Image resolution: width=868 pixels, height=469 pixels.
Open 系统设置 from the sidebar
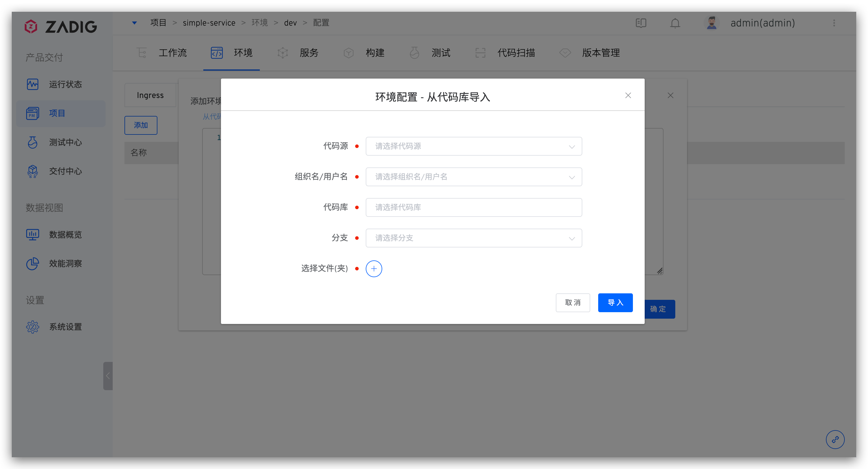tap(65, 327)
